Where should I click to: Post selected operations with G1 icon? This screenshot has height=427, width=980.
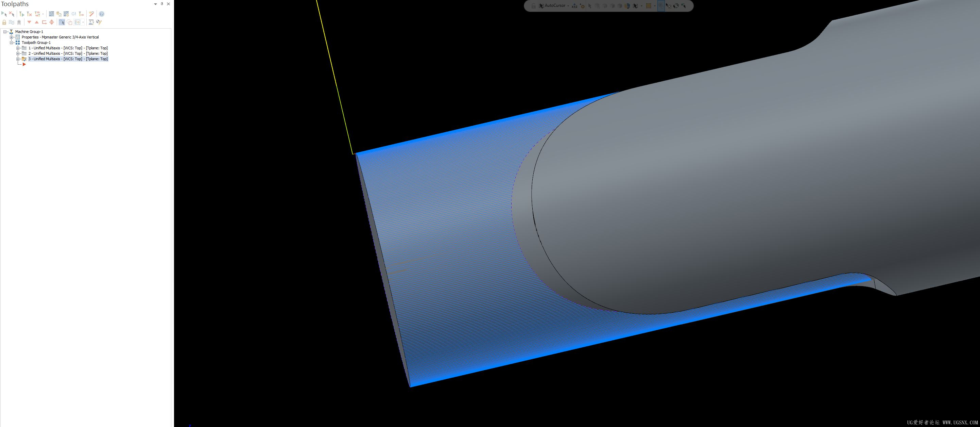point(74,14)
